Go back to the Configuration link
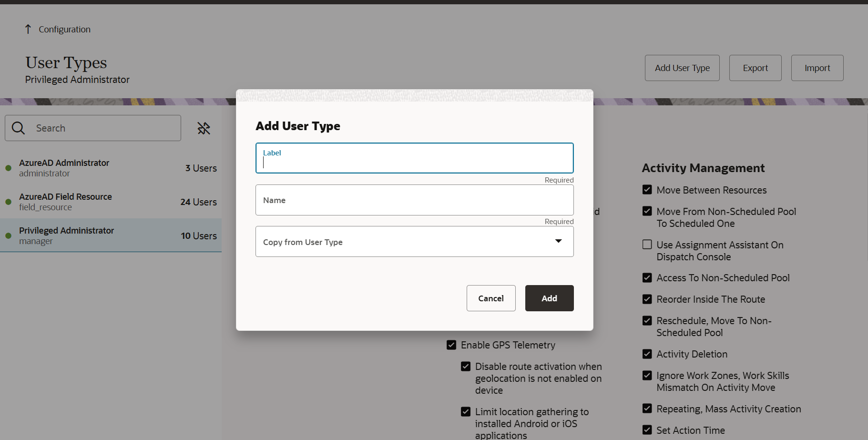Viewport: 868px width, 440px height. tap(64, 29)
